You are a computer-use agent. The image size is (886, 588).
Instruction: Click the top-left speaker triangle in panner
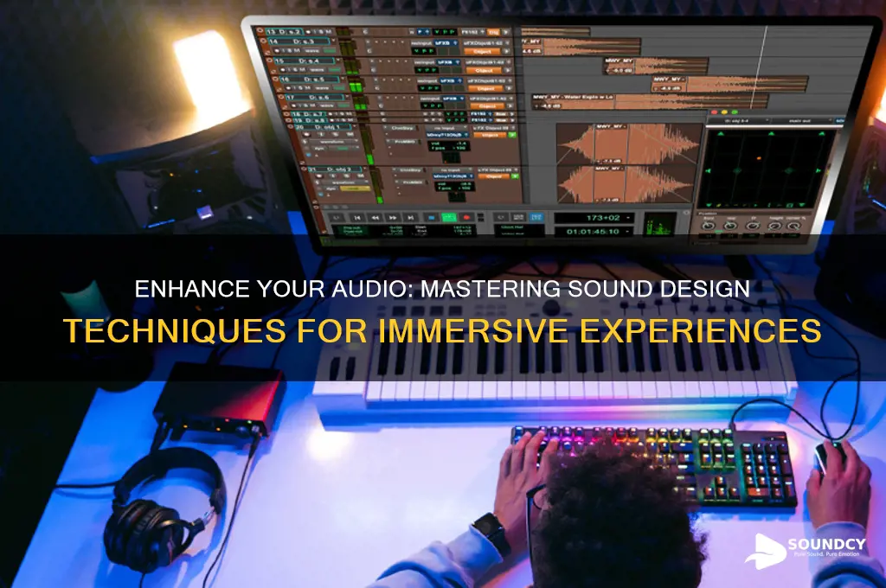[721, 134]
